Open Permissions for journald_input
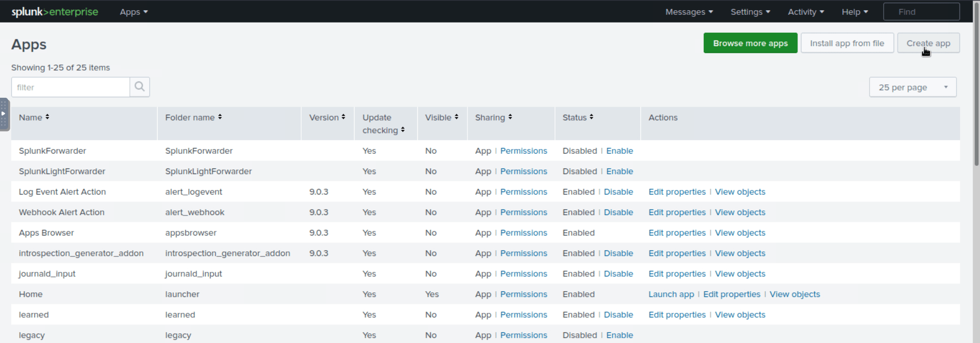Viewport: 980px width, 343px height. click(x=524, y=273)
